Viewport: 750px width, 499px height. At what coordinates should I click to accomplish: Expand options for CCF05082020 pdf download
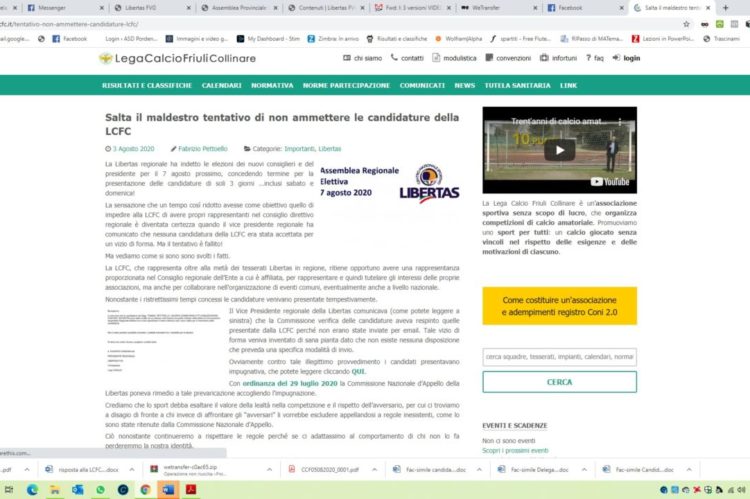(375, 470)
